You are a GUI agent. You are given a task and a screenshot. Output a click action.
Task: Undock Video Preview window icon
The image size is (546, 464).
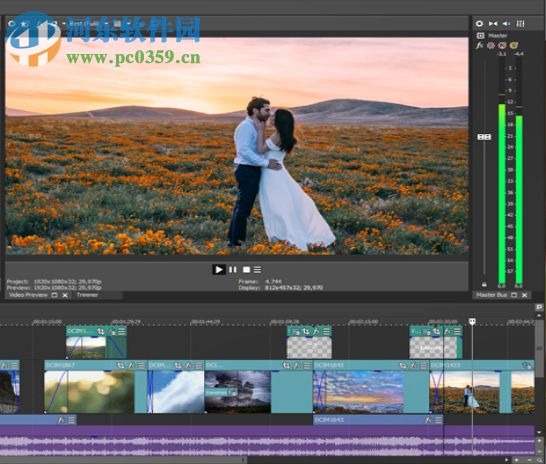click(x=54, y=295)
